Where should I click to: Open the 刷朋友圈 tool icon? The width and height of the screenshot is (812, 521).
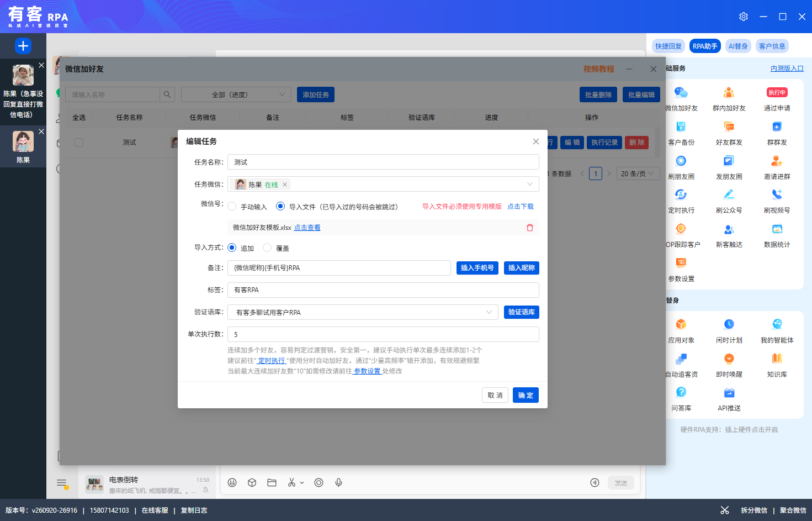tap(681, 161)
